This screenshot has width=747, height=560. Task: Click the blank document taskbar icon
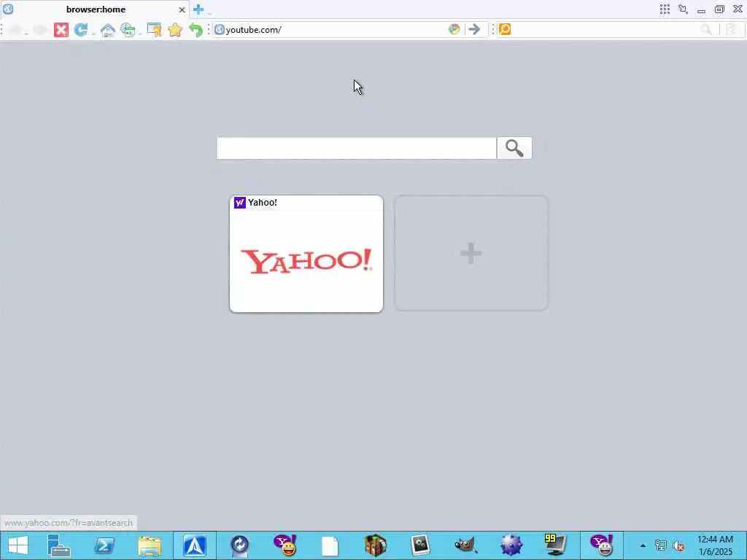click(x=330, y=545)
